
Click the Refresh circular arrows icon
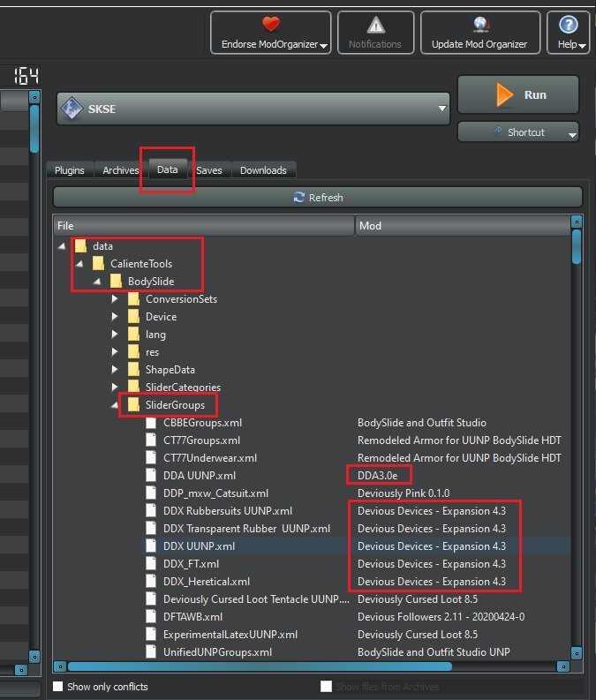[x=298, y=198]
